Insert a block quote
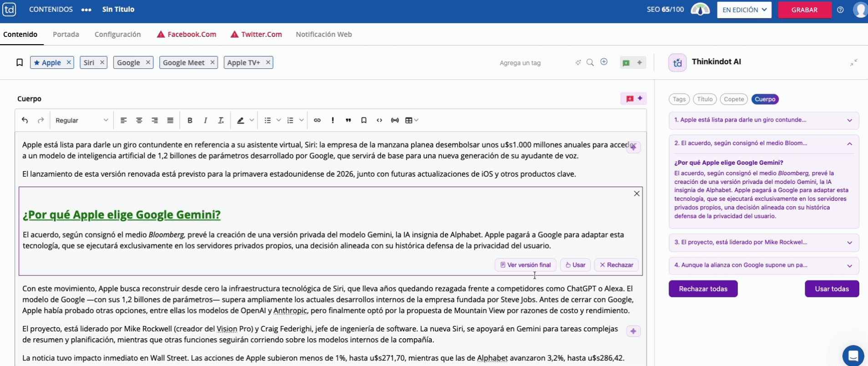The image size is (868, 366). [348, 120]
